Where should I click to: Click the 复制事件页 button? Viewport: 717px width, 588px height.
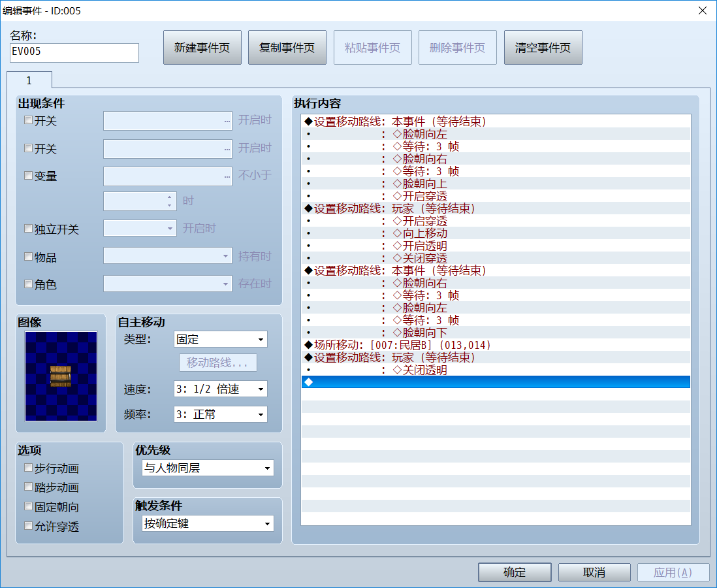(287, 48)
